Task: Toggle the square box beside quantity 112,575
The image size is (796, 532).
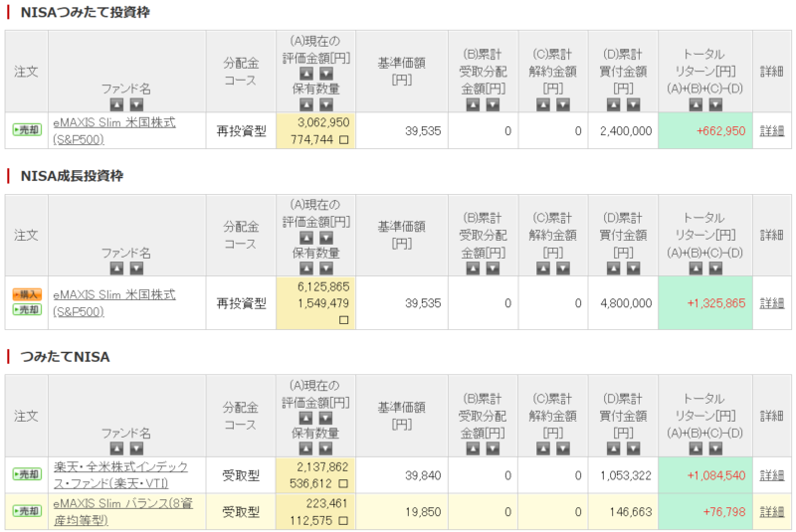Action: click(343, 520)
